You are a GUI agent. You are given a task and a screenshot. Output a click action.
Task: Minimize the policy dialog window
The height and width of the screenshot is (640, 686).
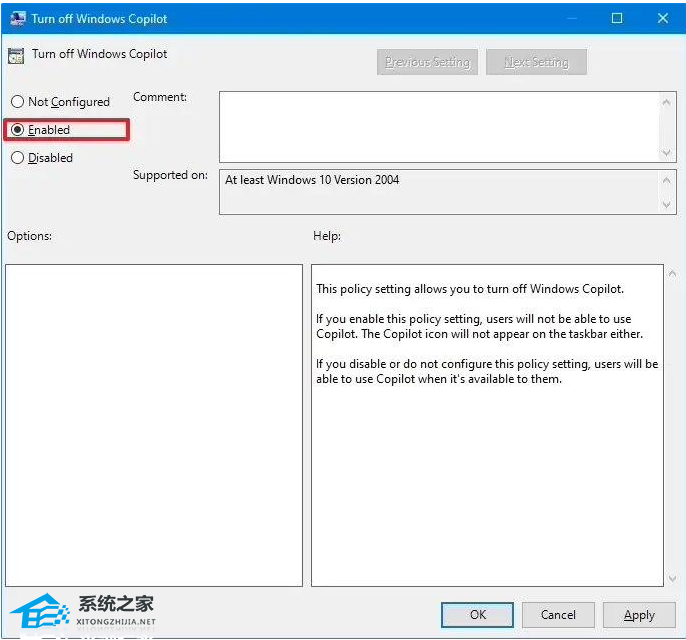(571, 18)
